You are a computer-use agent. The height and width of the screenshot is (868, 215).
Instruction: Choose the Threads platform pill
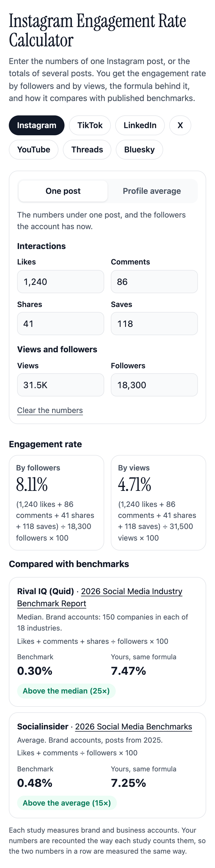(x=87, y=150)
